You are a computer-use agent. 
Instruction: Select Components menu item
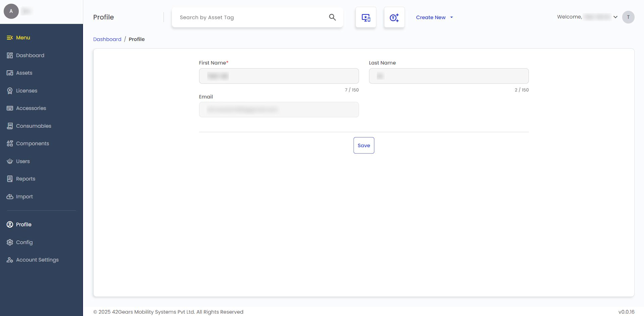click(32, 143)
